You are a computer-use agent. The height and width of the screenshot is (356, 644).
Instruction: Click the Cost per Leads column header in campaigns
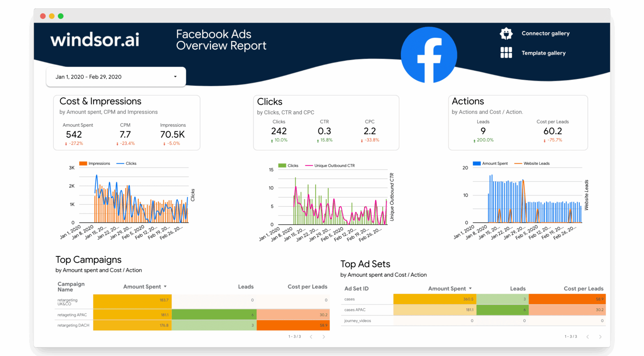307,287
